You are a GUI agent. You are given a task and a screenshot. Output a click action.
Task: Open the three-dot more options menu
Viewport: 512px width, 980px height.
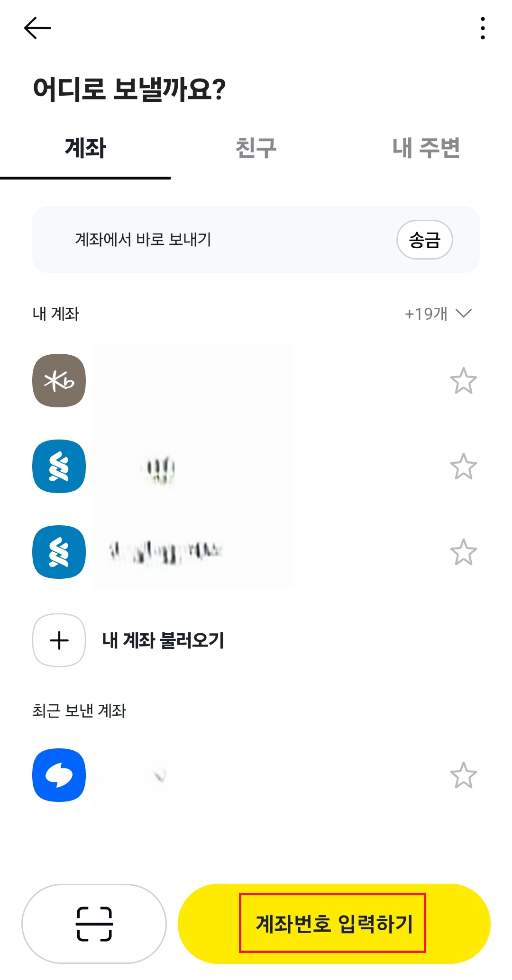483,28
